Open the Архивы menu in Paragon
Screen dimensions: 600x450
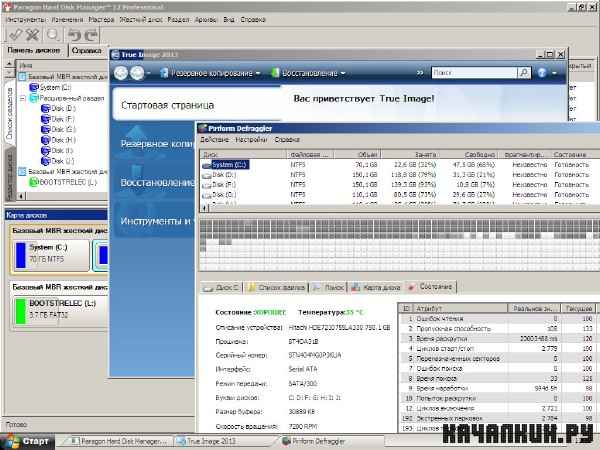click(x=206, y=20)
